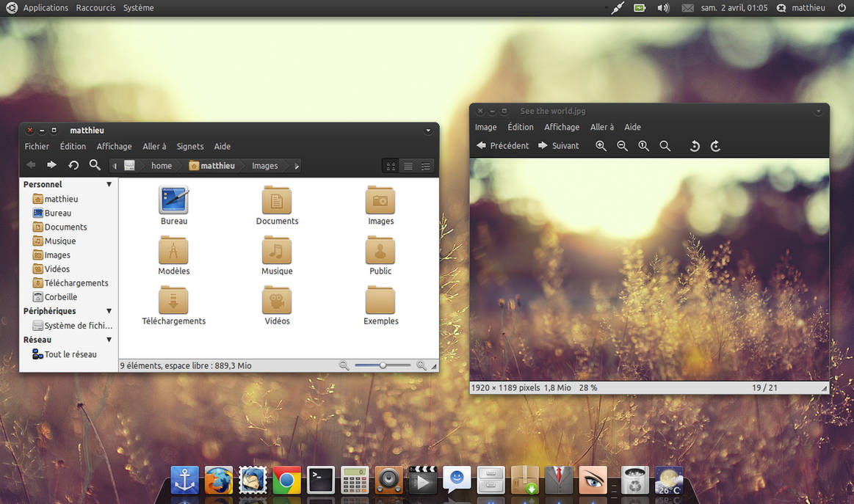The width and height of the screenshot is (854, 504).
Task: Collapse the Personnel sidebar section
Action: click(109, 185)
